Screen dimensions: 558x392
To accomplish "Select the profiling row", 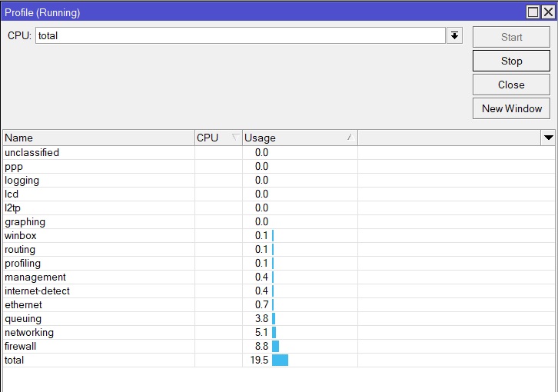I will point(279,264).
